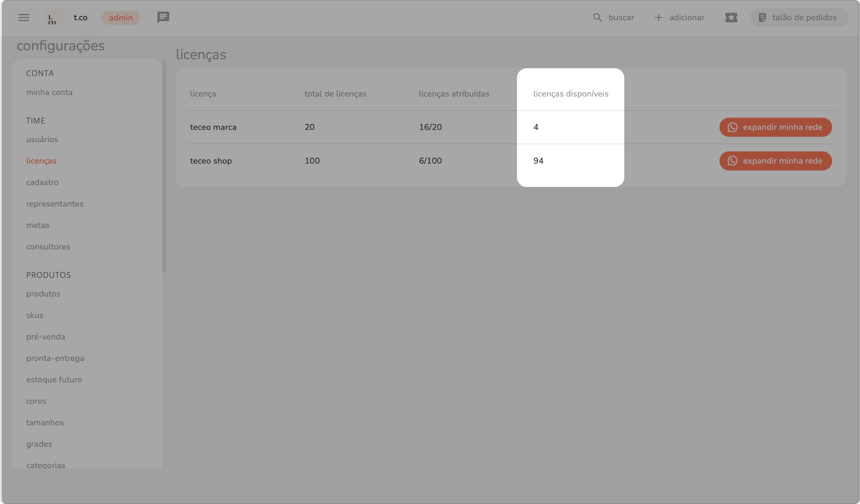The width and height of the screenshot is (860, 504).
Task: Navigate to metas in sidebar
Action: [x=37, y=225]
